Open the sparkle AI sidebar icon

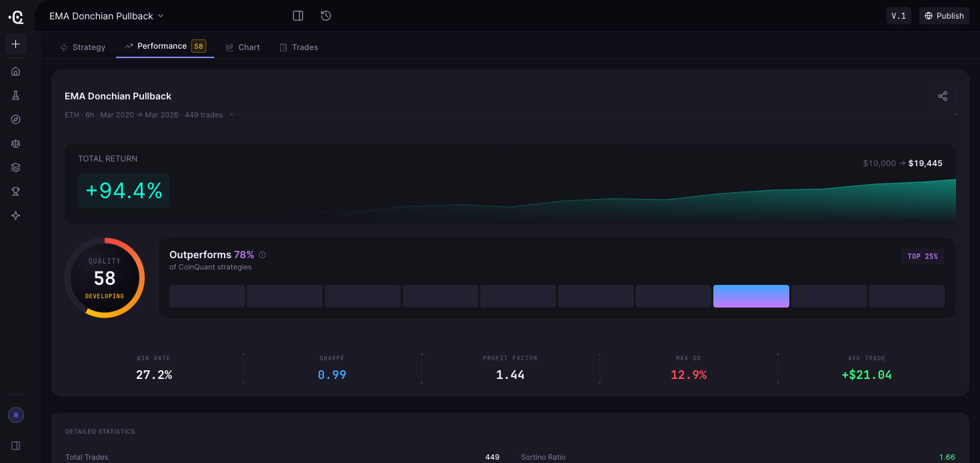(x=16, y=215)
